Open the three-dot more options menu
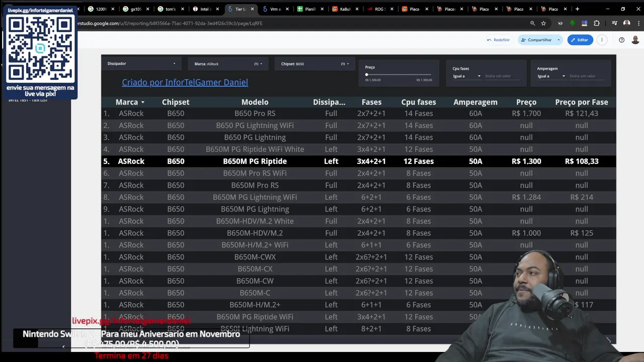The width and height of the screenshot is (644, 362). pyautogui.click(x=602, y=40)
